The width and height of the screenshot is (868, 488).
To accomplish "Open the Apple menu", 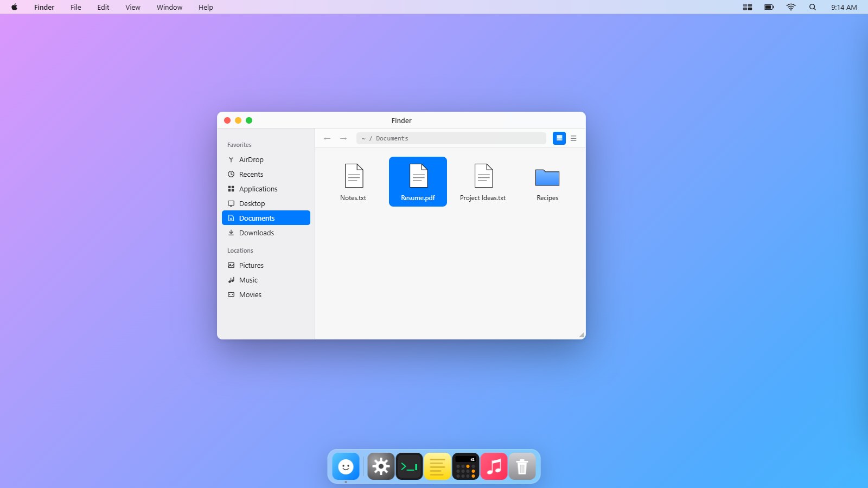I will (x=15, y=7).
